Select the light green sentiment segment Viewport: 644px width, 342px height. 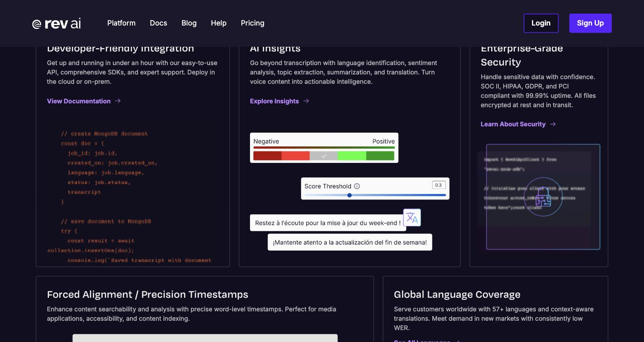pyautogui.click(x=352, y=156)
